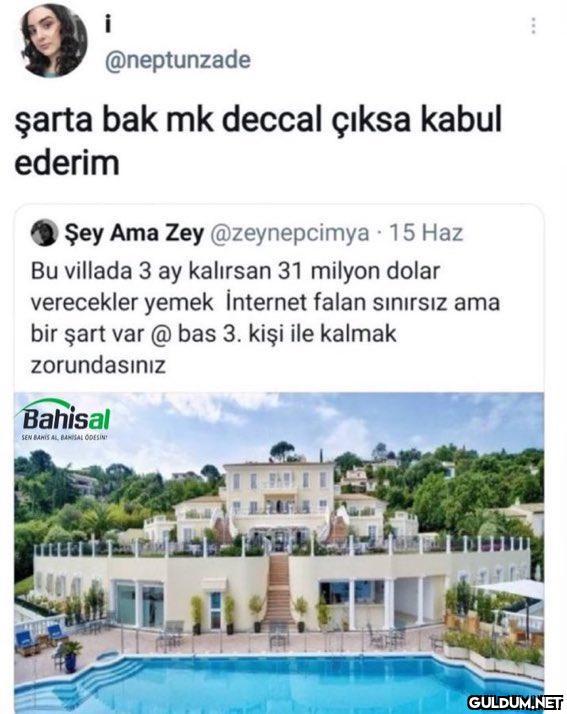Click the GULDUM.NET watermark
The image size is (567, 714).
tap(515, 701)
